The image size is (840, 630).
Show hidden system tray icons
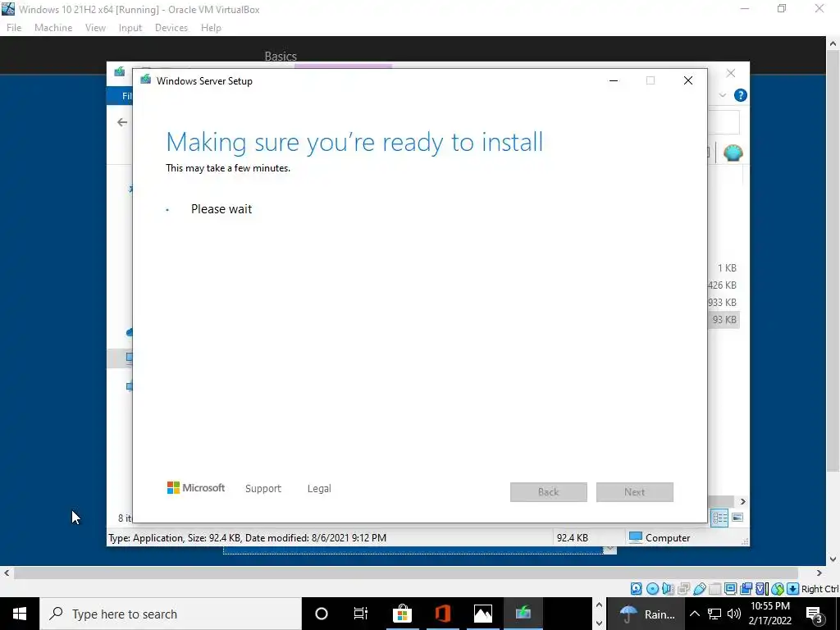pos(694,614)
